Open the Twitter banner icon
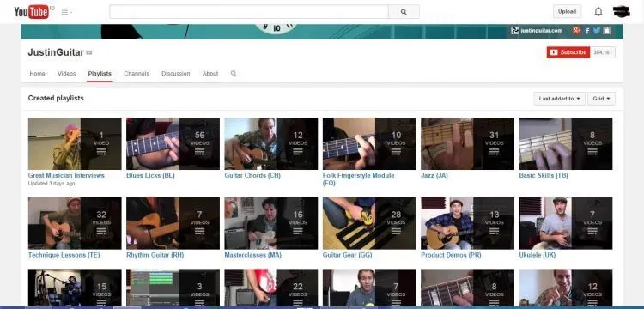Screen dimensions: 644x309 click(x=597, y=30)
